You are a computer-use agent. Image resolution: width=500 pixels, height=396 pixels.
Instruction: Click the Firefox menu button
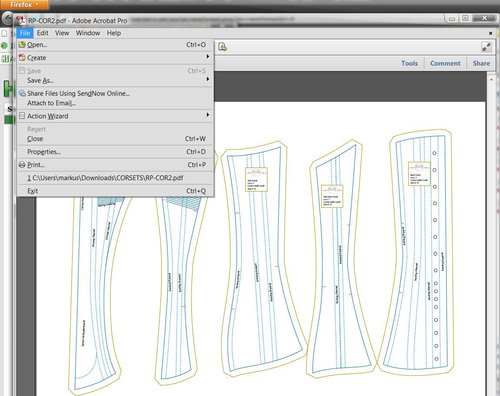[x=24, y=5]
